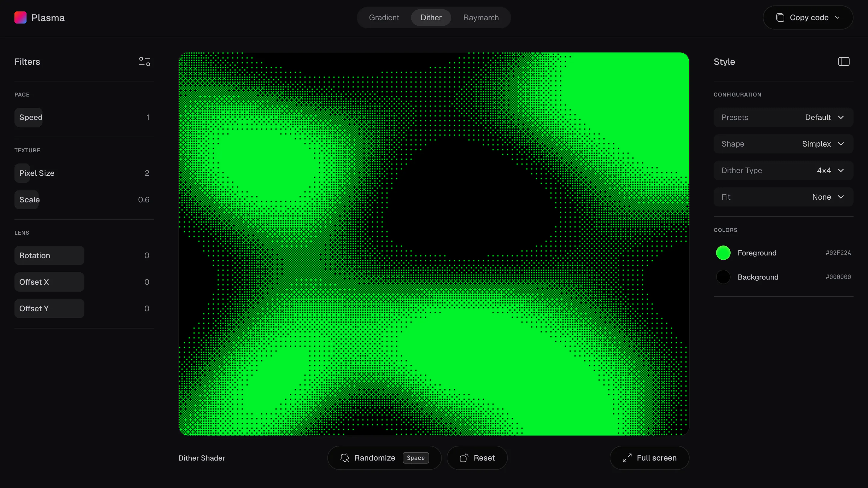The height and width of the screenshot is (488, 868).
Task: Open the Copy code dropdown chevron
Action: click(837, 17)
